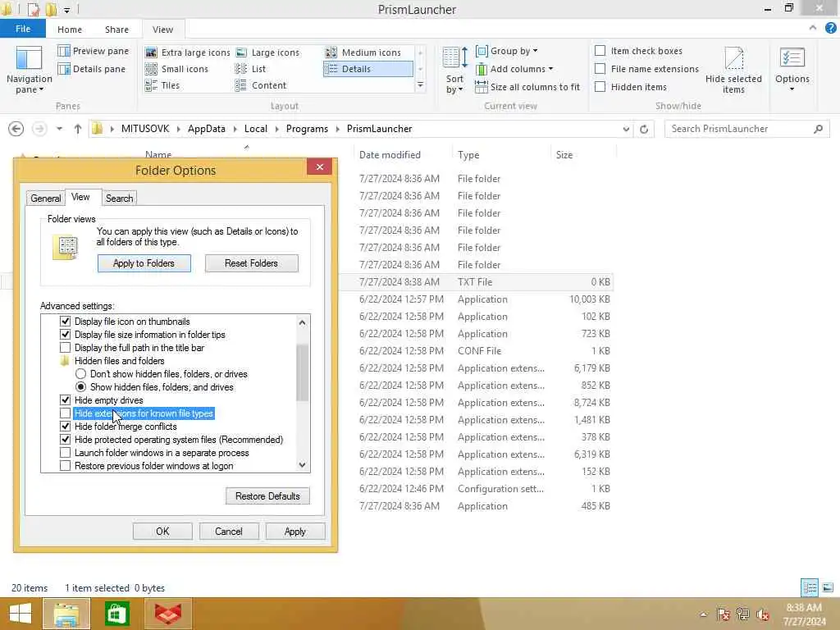Select Show hidden files, folders, and drives
The height and width of the screenshot is (630, 840).
pyautogui.click(x=80, y=387)
